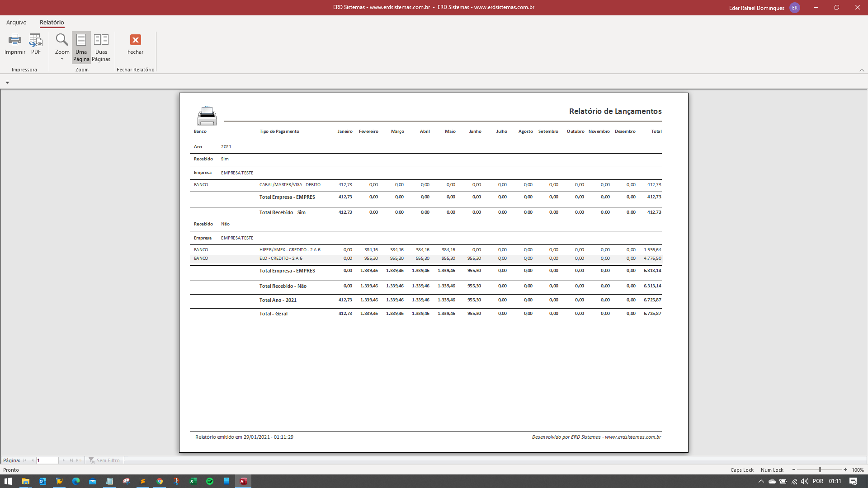868x488 pixels.
Task: Click the Access app icon in taskbar
Action: coord(243,481)
